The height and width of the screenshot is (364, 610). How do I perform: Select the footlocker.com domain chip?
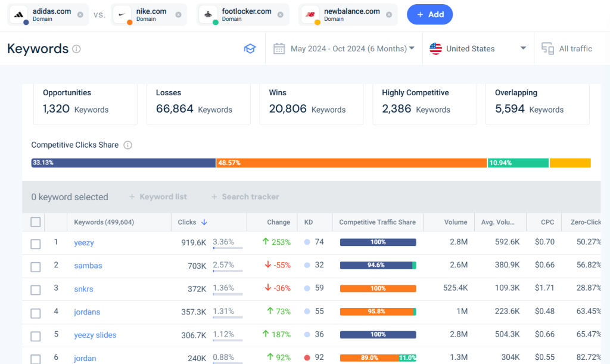pos(241,14)
